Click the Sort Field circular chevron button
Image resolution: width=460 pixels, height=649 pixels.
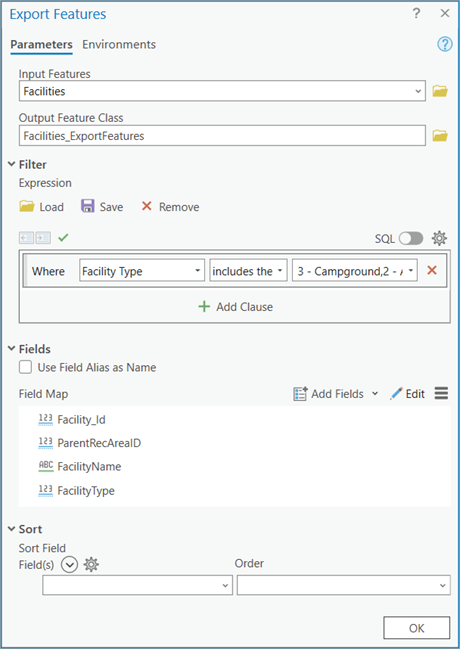(x=70, y=564)
